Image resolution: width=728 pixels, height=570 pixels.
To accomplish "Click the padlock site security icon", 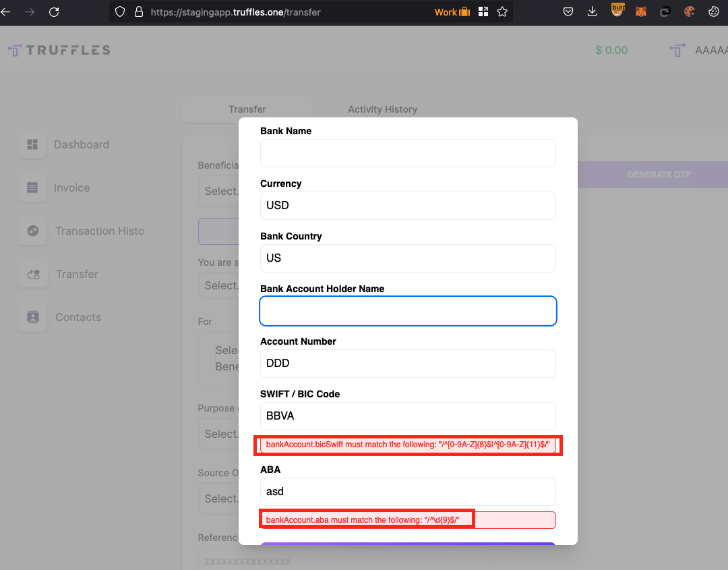I will 138,12.
